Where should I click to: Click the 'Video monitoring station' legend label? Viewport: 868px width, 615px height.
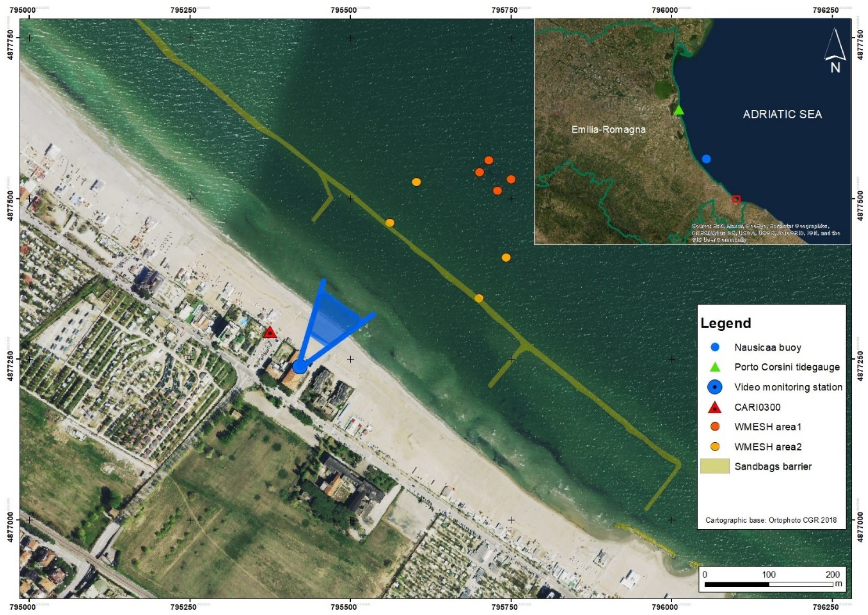point(788,387)
